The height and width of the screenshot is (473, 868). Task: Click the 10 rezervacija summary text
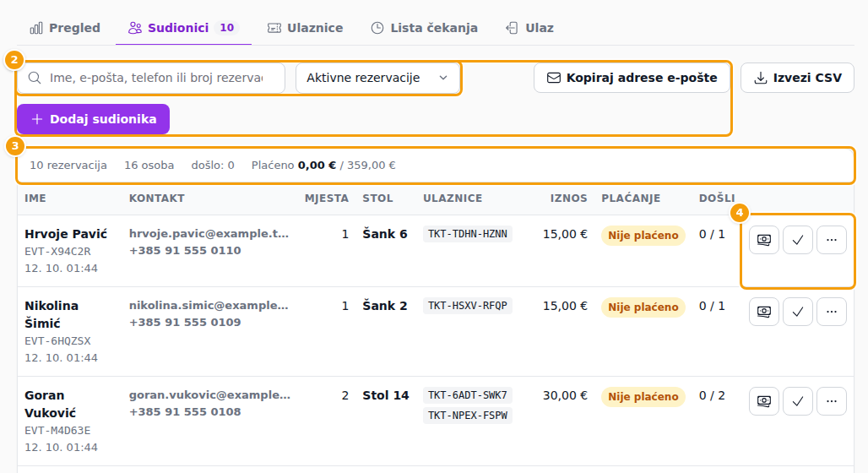click(x=68, y=165)
